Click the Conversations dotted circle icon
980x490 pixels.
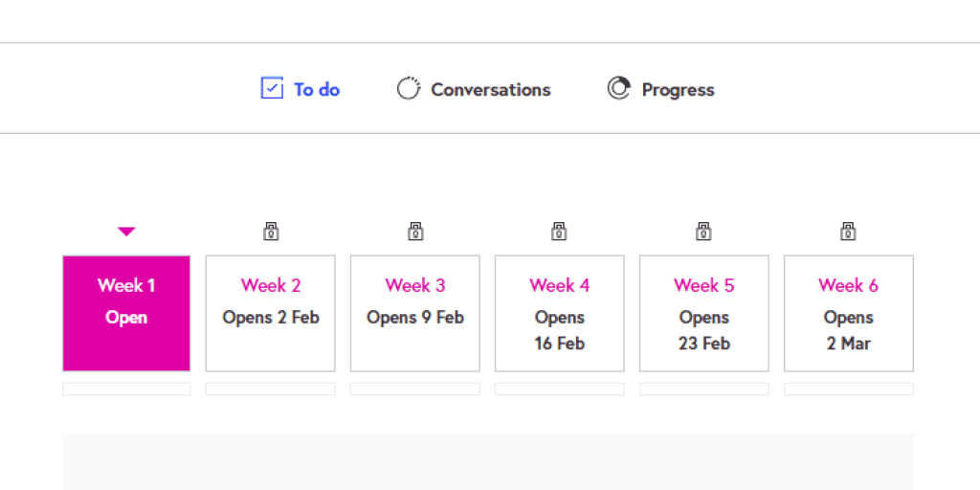click(409, 89)
